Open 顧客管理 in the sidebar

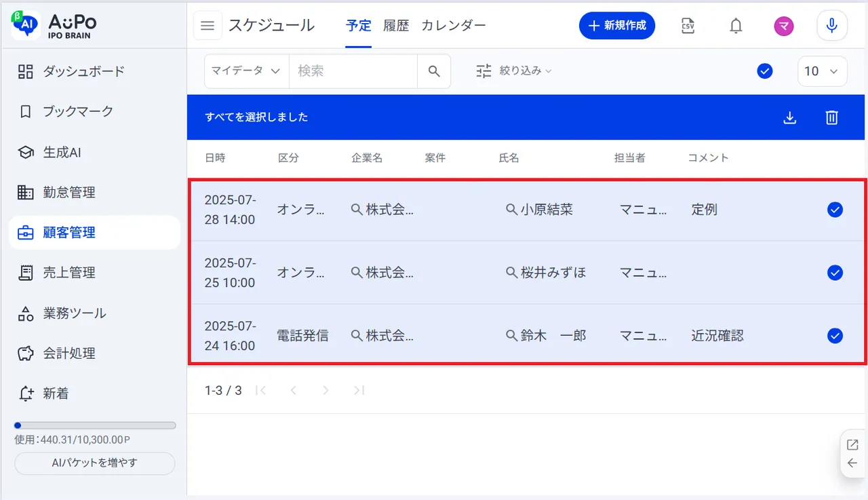tap(94, 233)
